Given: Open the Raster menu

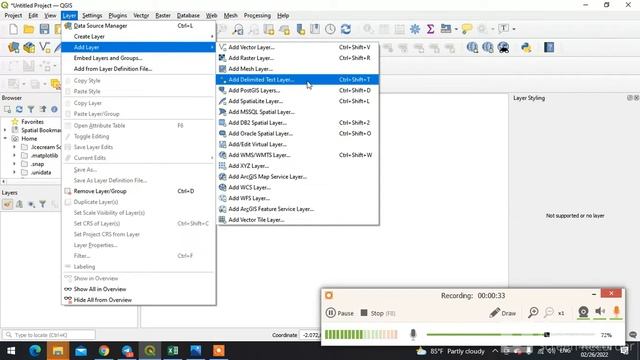Looking at the screenshot, I should click(163, 16).
